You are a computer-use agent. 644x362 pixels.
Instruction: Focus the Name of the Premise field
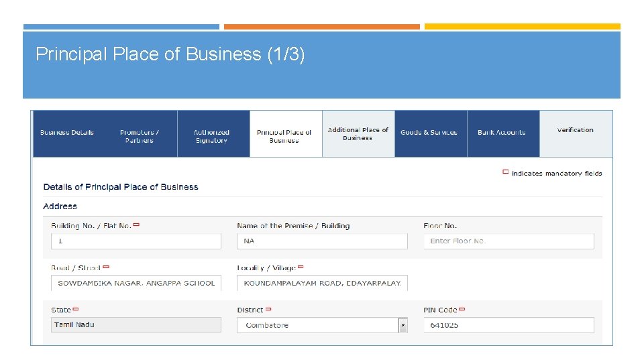click(322, 241)
